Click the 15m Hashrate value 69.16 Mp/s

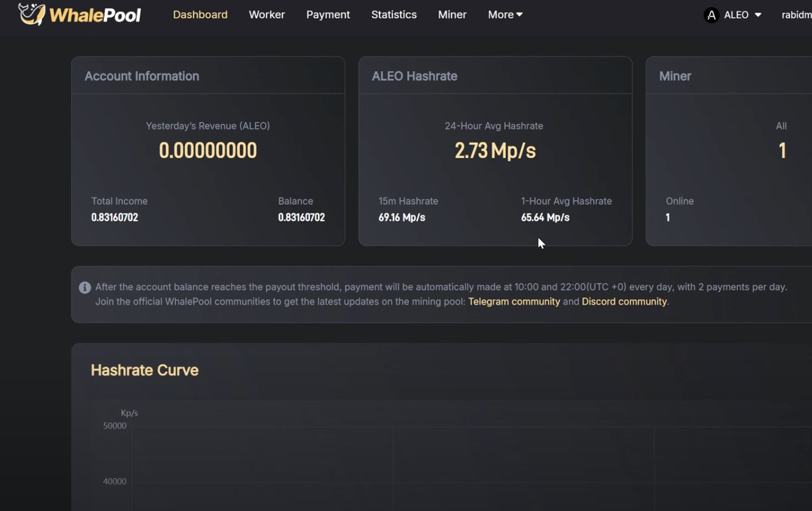[x=402, y=217]
